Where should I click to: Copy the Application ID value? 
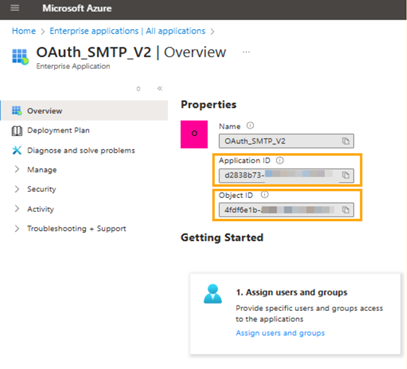[346, 175]
